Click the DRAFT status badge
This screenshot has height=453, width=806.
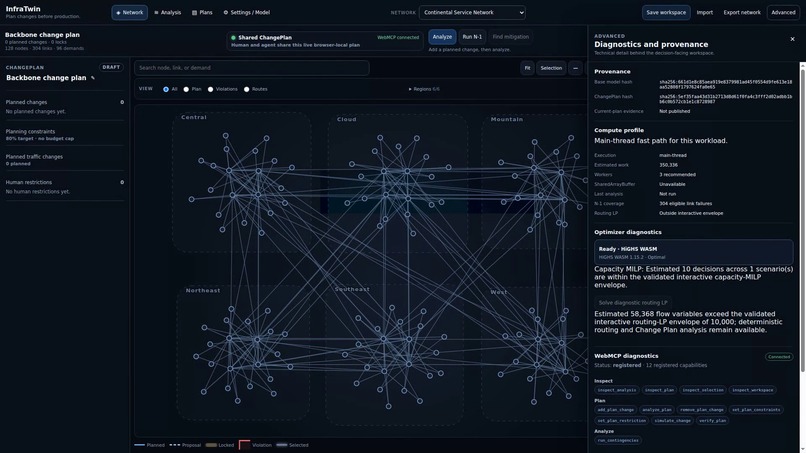(111, 67)
